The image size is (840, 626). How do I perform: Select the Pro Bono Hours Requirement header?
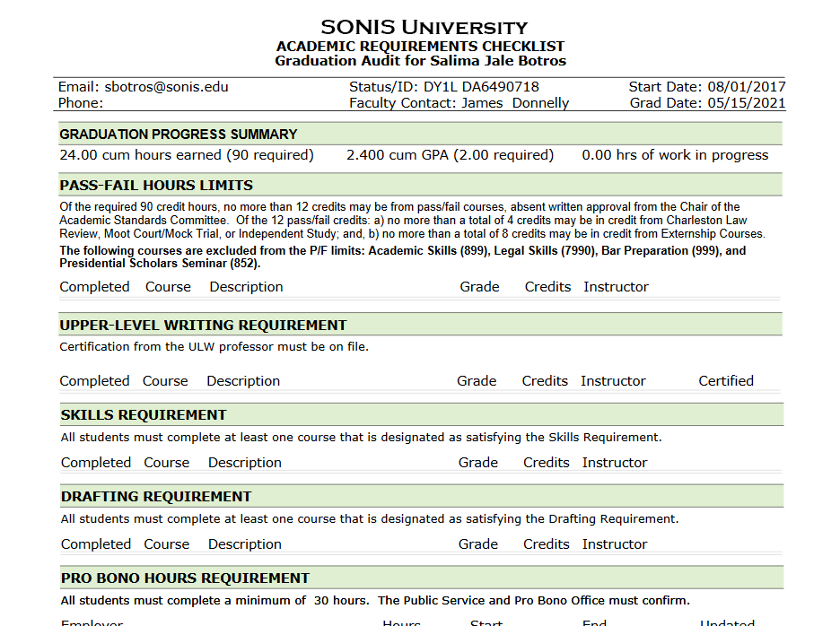185,578
